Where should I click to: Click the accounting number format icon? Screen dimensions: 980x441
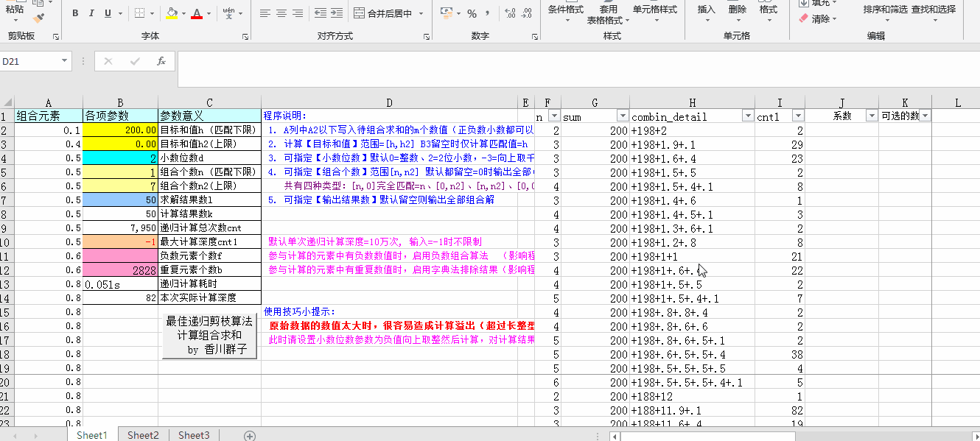coord(447,13)
